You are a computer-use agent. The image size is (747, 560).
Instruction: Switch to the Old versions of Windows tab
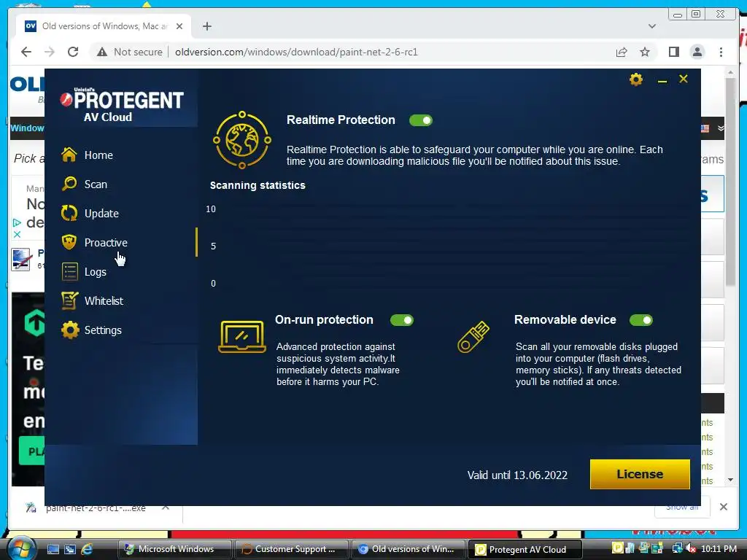tap(104, 26)
